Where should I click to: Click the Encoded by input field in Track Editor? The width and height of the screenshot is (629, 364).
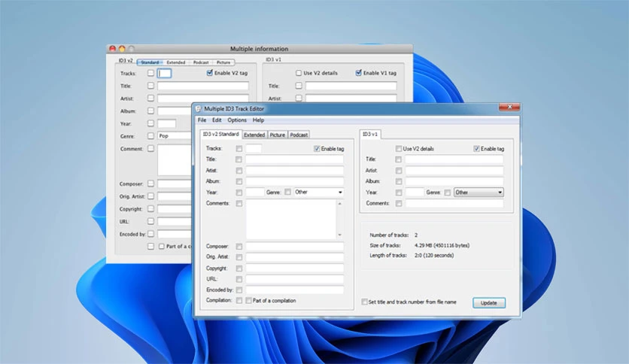tap(294, 290)
